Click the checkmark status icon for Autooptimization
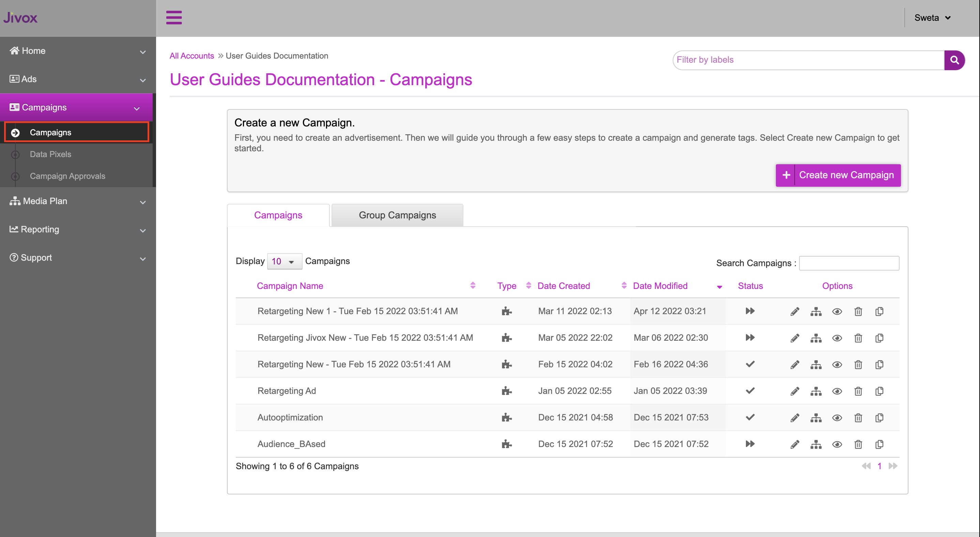Screen dimensions: 980x537 (750, 417)
